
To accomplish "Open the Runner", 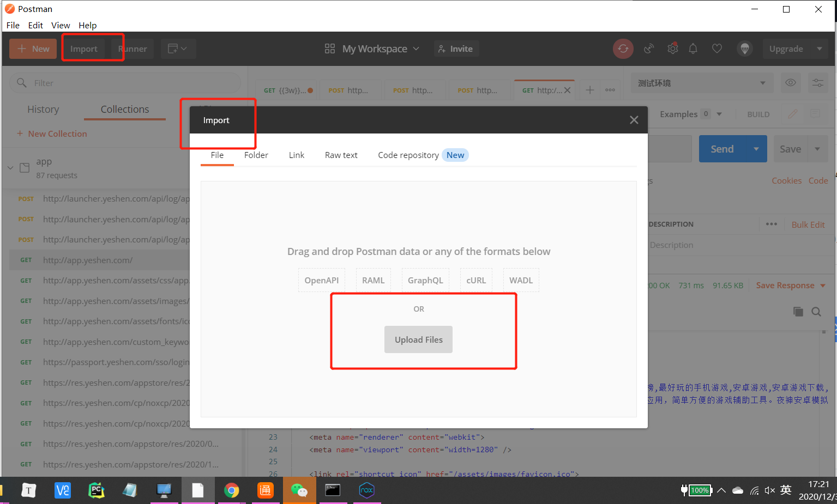I will point(133,48).
